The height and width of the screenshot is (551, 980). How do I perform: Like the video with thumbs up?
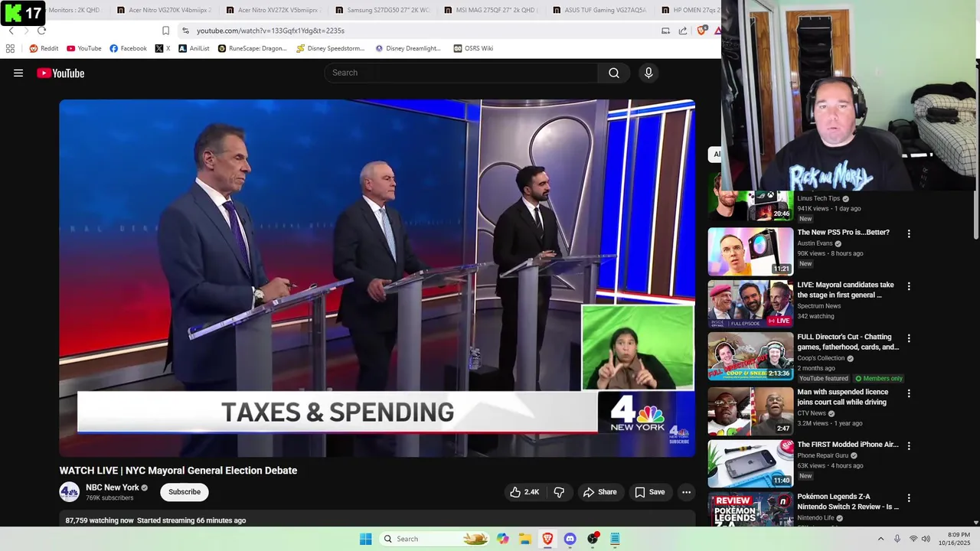tap(524, 492)
